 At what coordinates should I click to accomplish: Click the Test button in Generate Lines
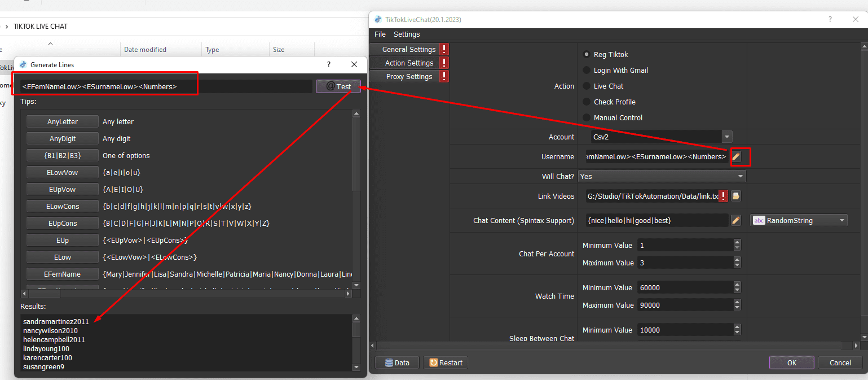point(338,86)
